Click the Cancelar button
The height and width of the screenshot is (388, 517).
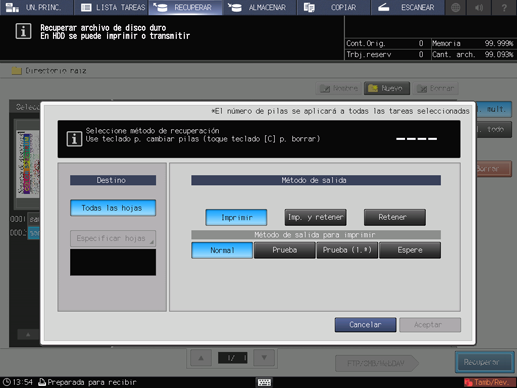(x=365, y=325)
